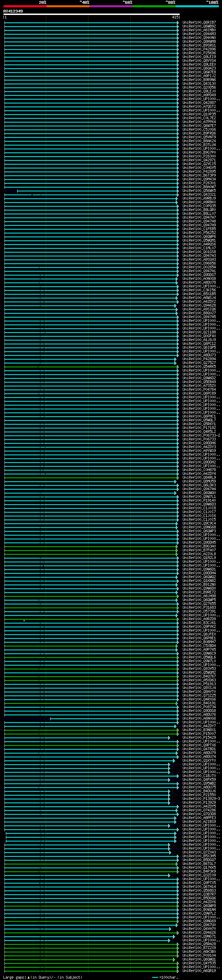The width and height of the screenshot is (222, 980).
Task: Click the green ~80% identity legend segment
Action: tap(154, 6)
